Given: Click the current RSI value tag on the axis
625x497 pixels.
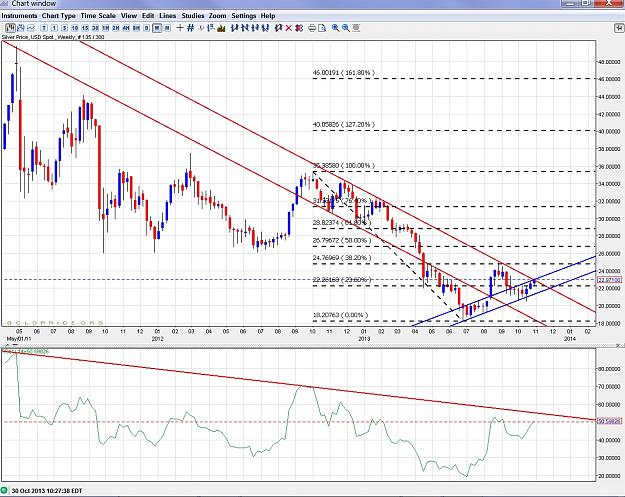Looking at the screenshot, I should pos(609,420).
